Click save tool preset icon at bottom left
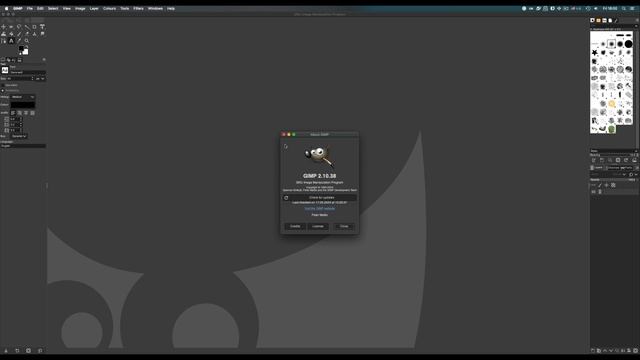This screenshot has width=640, height=360. tap(6, 350)
